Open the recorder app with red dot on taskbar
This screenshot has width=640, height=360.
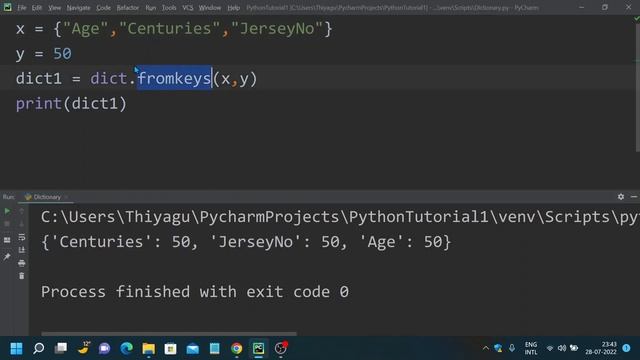coord(280,348)
